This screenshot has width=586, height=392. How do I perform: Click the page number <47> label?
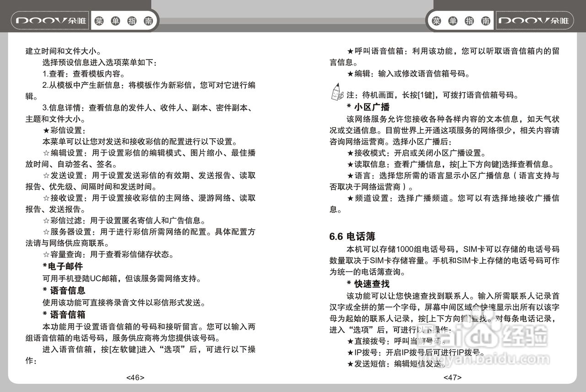coord(452,377)
